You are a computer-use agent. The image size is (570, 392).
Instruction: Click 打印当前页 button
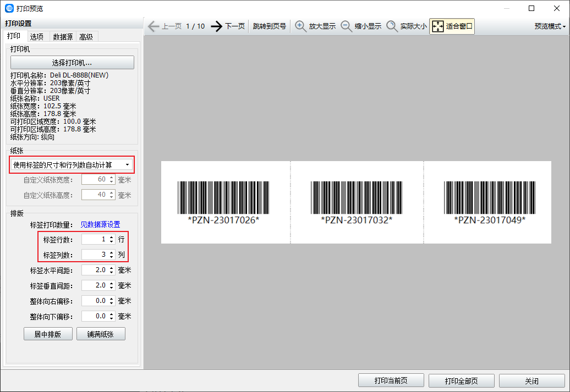click(391, 380)
